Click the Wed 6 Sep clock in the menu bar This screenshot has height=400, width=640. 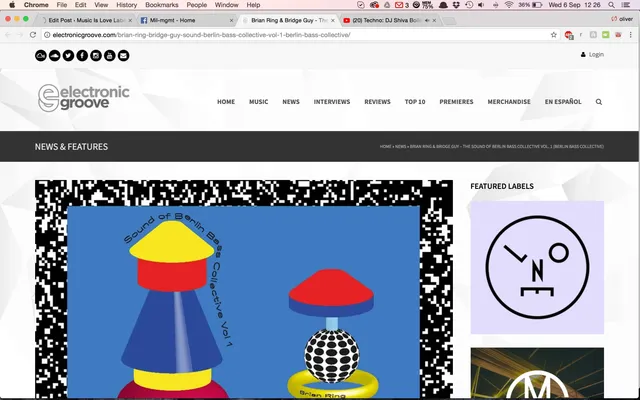[575, 5]
